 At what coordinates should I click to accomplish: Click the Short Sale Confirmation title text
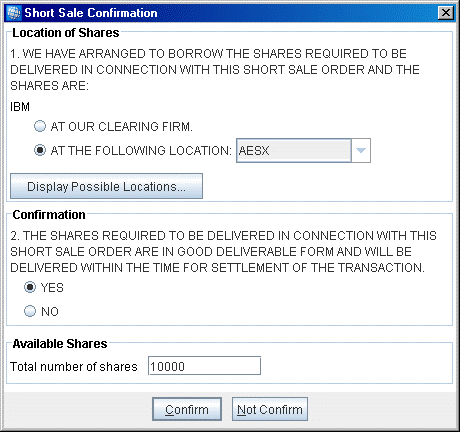click(91, 13)
